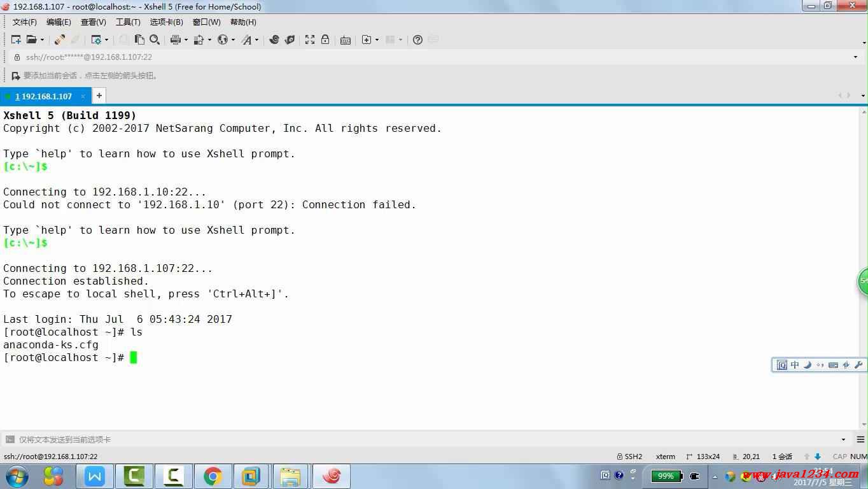868x489 pixels.
Task: Click the Xshell taskbar icon
Action: click(332, 476)
